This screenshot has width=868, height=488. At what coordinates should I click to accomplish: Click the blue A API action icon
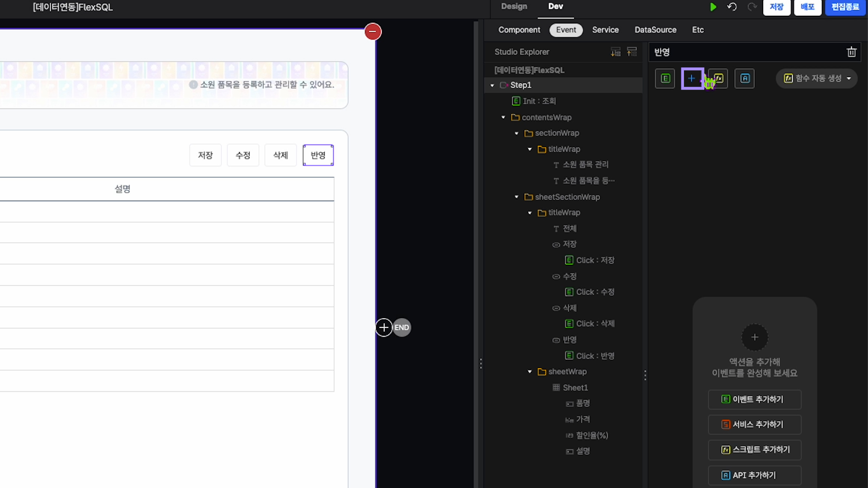(745, 79)
